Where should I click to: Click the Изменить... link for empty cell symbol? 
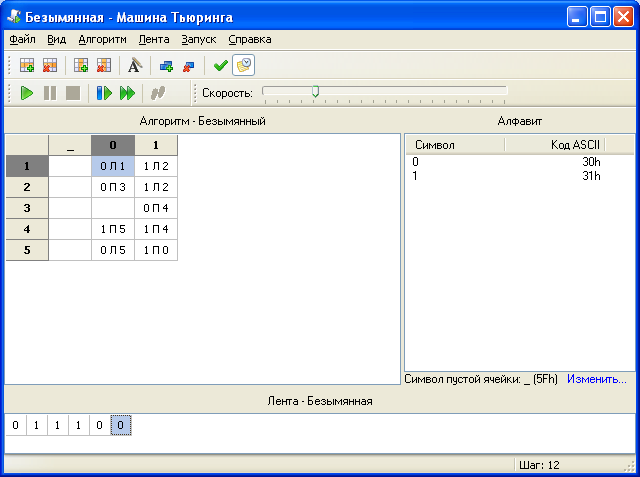[x=596, y=379]
